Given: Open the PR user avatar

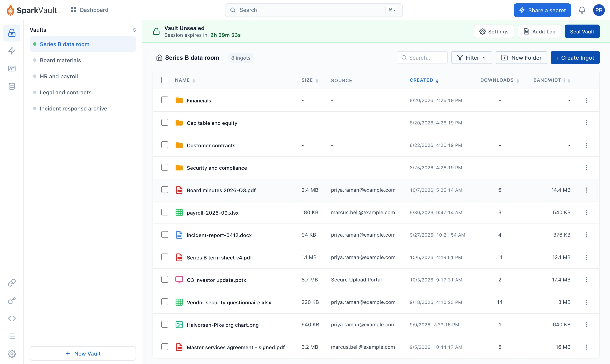Looking at the screenshot, I should point(599,10).
